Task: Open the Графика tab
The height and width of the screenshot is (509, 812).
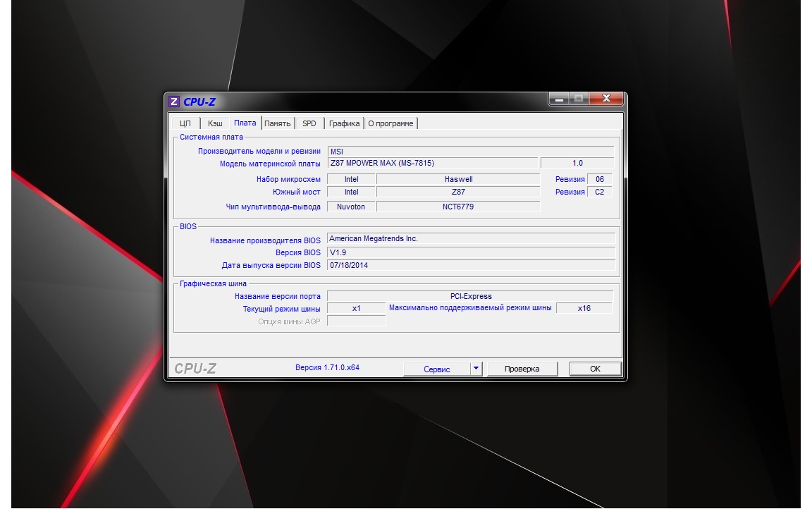Action: tap(344, 123)
